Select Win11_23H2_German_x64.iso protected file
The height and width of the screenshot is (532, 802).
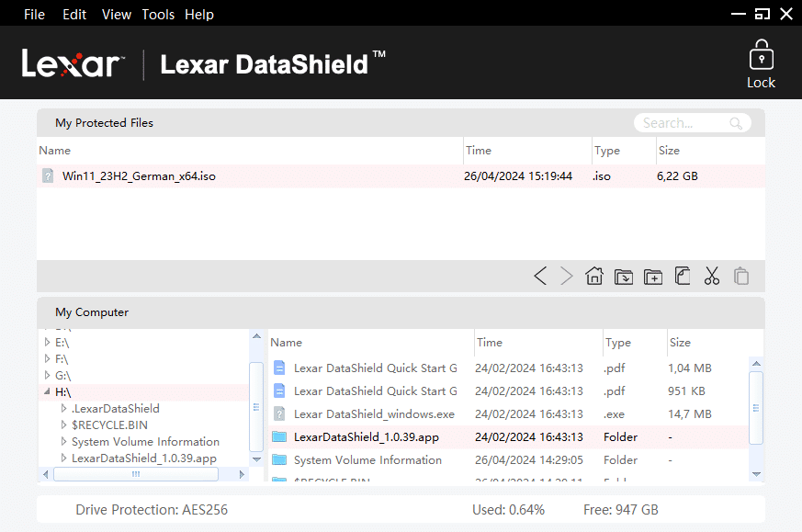139,176
